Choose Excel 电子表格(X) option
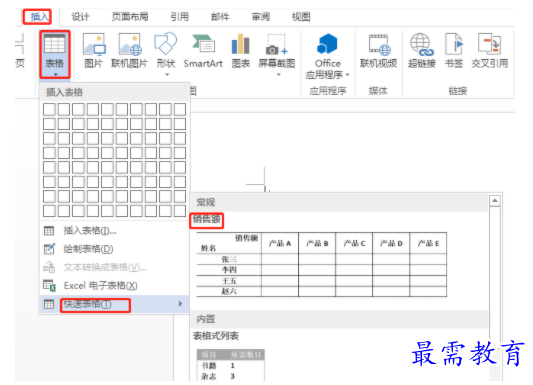The image size is (533, 385). click(x=114, y=285)
